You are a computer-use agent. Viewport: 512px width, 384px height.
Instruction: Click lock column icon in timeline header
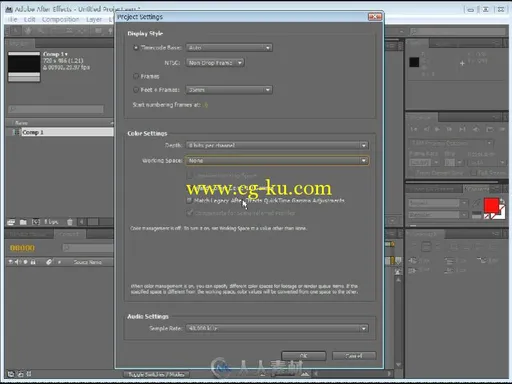(33, 262)
